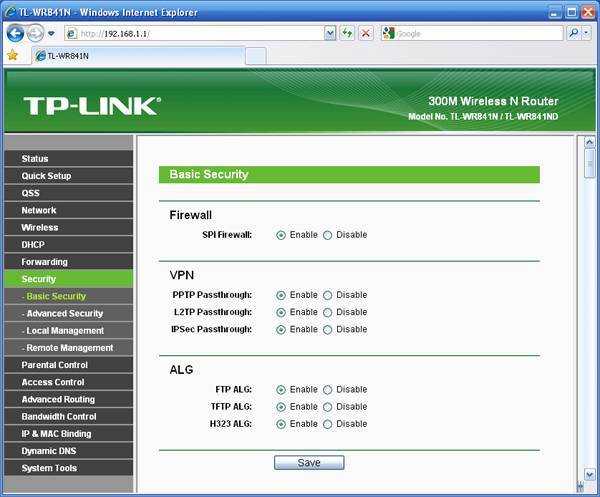Open the System Tools menu item

tap(69, 468)
